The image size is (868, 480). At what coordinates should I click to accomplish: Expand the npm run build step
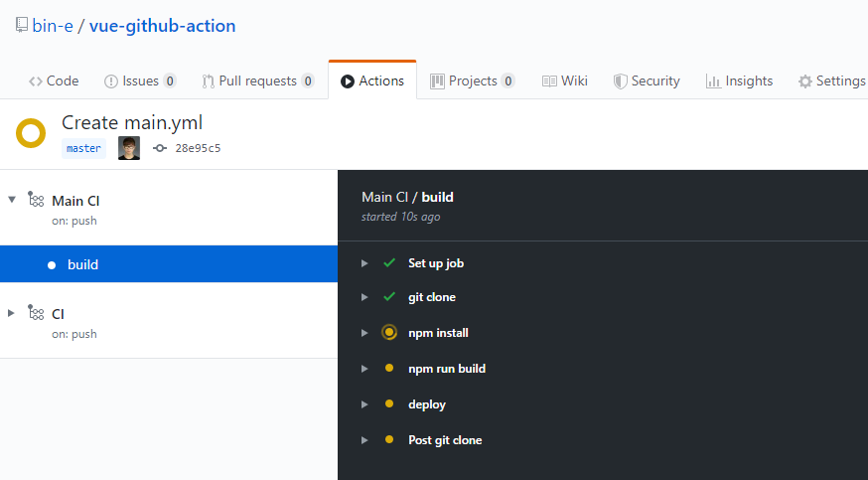coord(364,369)
